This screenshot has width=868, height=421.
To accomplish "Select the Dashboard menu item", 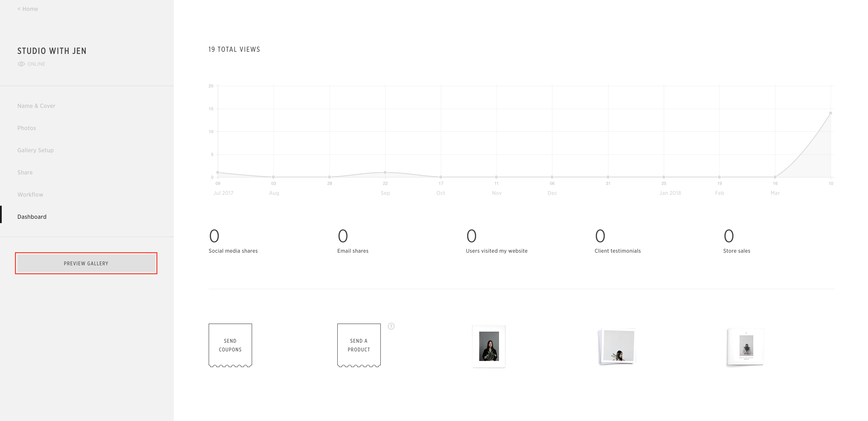I will point(32,217).
